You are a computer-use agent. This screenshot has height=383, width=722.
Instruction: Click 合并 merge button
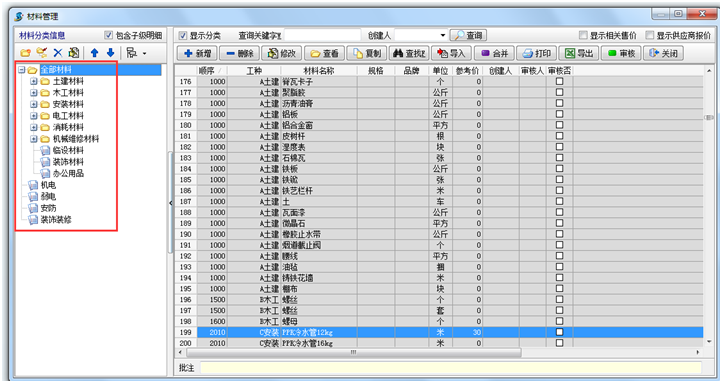click(494, 53)
